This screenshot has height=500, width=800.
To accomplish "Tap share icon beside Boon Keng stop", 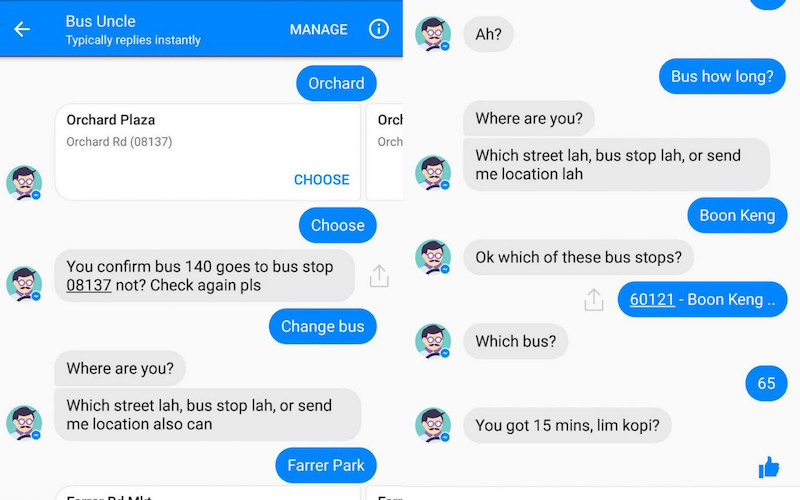I will click(x=594, y=299).
